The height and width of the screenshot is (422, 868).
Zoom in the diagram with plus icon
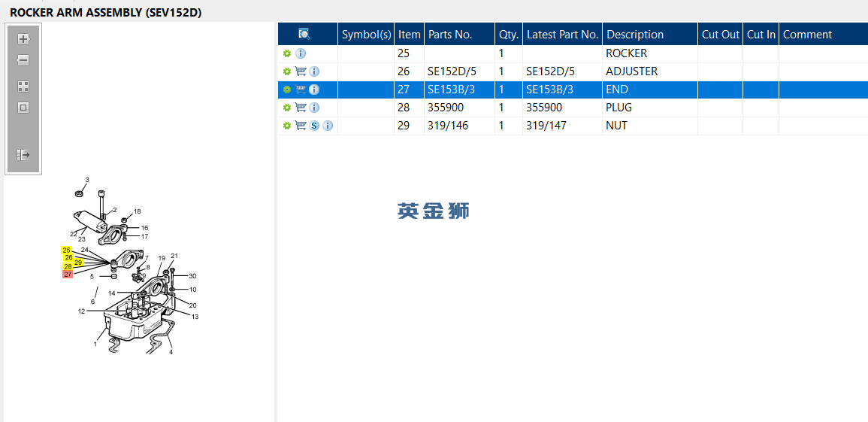click(x=23, y=39)
